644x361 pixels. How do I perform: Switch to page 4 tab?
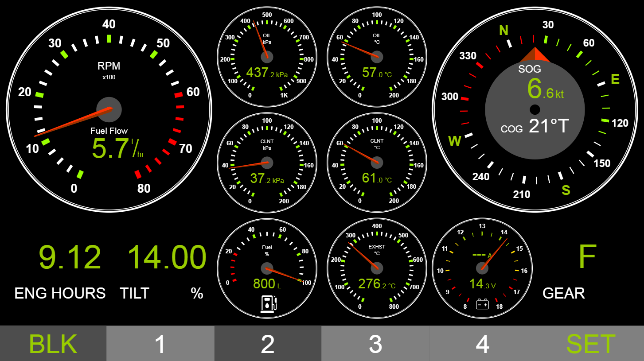coord(483,344)
